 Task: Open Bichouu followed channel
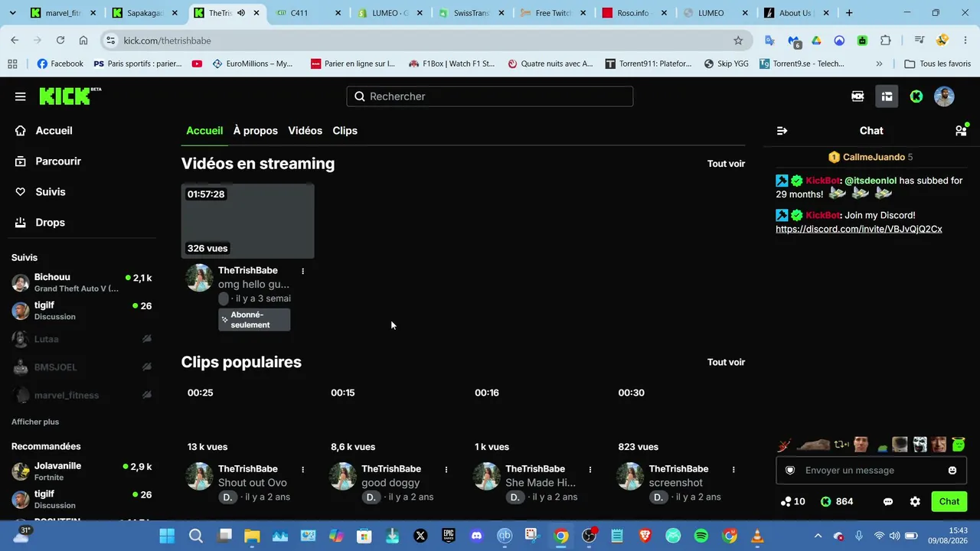pyautogui.click(x=81, y=283)
